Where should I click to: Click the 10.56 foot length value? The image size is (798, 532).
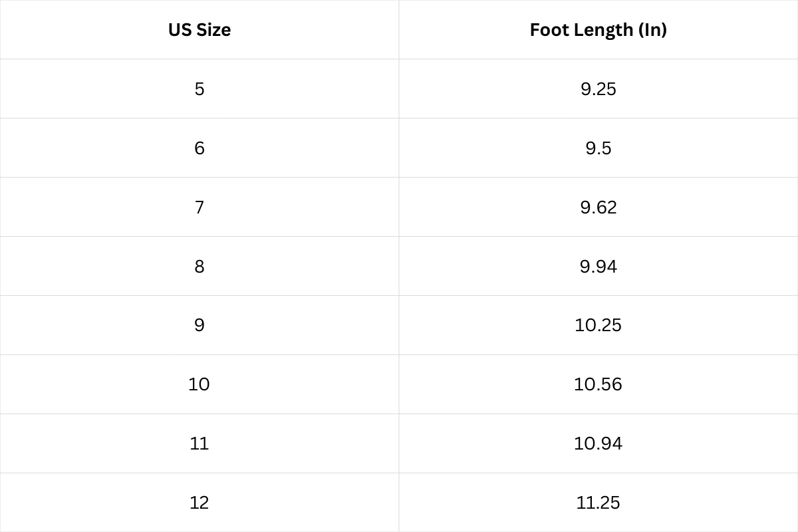[598, 384]
